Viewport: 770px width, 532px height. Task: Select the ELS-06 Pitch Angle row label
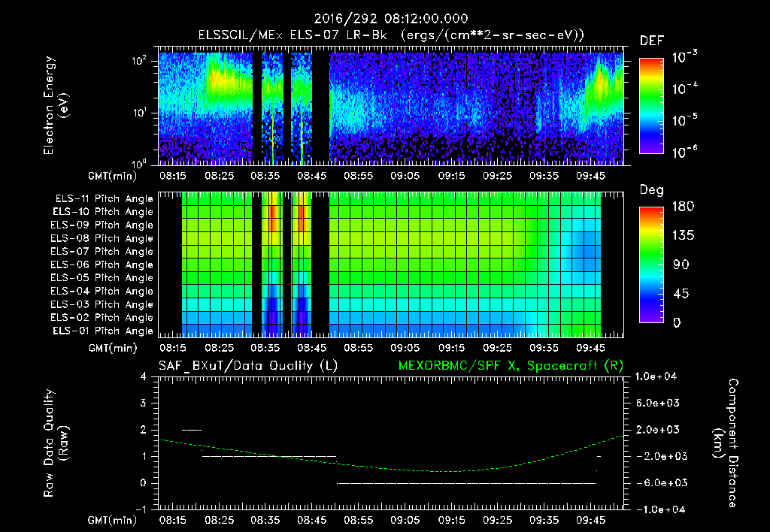click(x=102, y=264)
